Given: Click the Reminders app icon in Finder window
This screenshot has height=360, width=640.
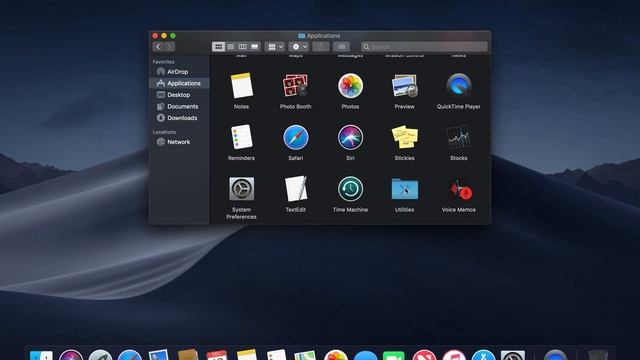Looking at the screenshot, I should pos(241,137).
